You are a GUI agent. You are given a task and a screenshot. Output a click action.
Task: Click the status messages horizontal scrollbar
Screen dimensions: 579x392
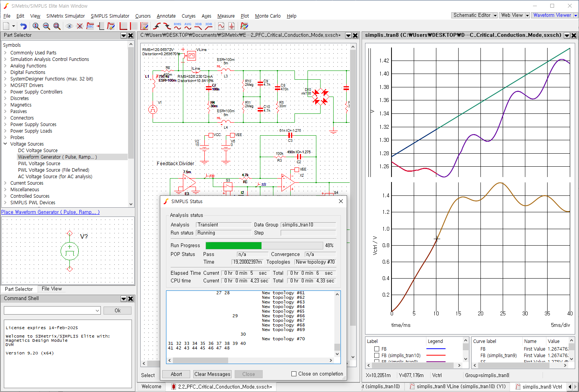point(250,360)
